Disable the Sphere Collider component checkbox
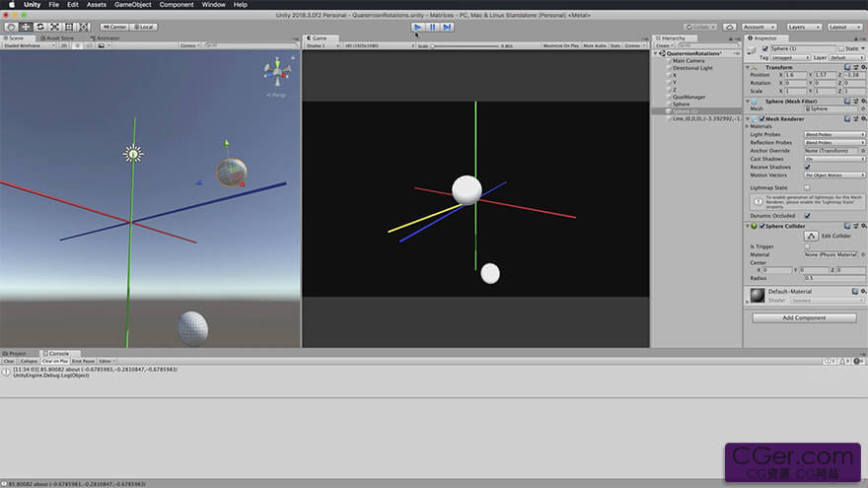 tap(761, 227)
